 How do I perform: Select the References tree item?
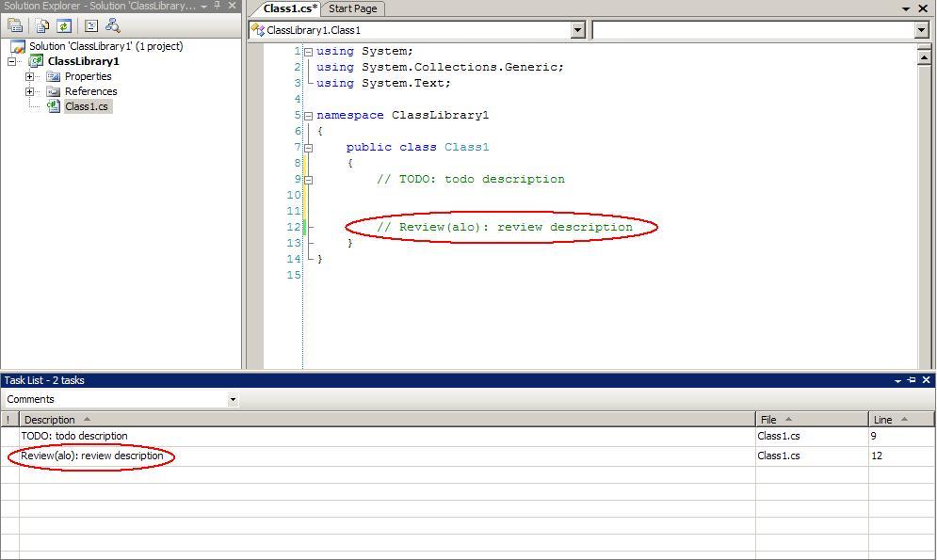click(90, 91)
